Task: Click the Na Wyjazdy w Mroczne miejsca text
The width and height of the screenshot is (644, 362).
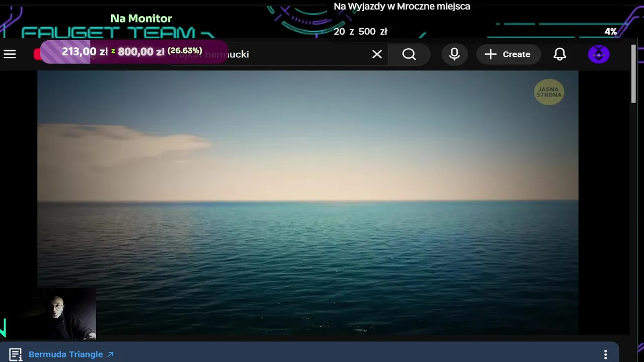Action: tap(402, 7)
